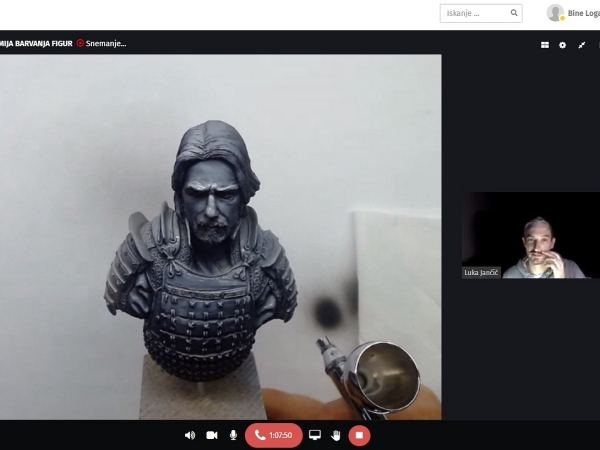Change the video tile layout
Image resolution: width=600 pixels, height=450 pixels.
(545, 45)
